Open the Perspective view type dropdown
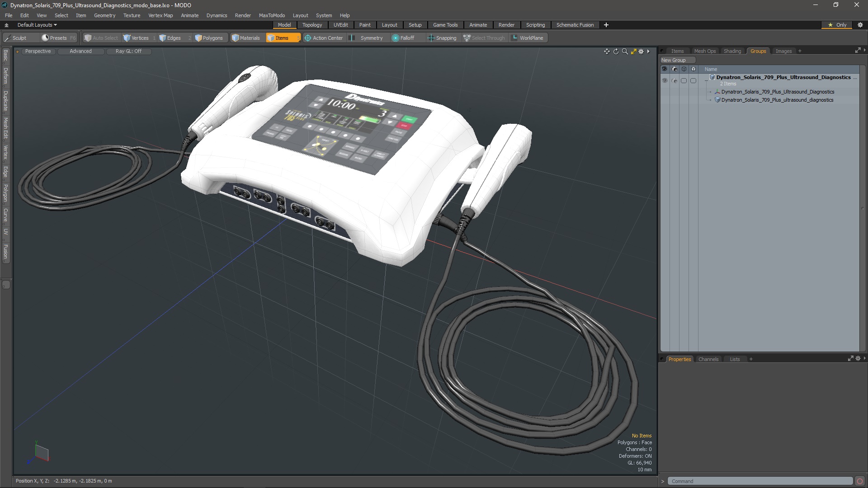 (x=38, y=51)
